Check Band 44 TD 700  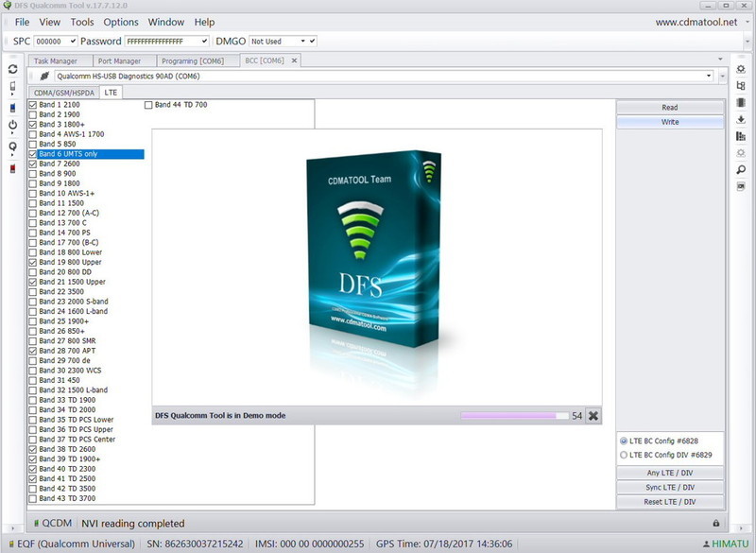pos(148,105)
